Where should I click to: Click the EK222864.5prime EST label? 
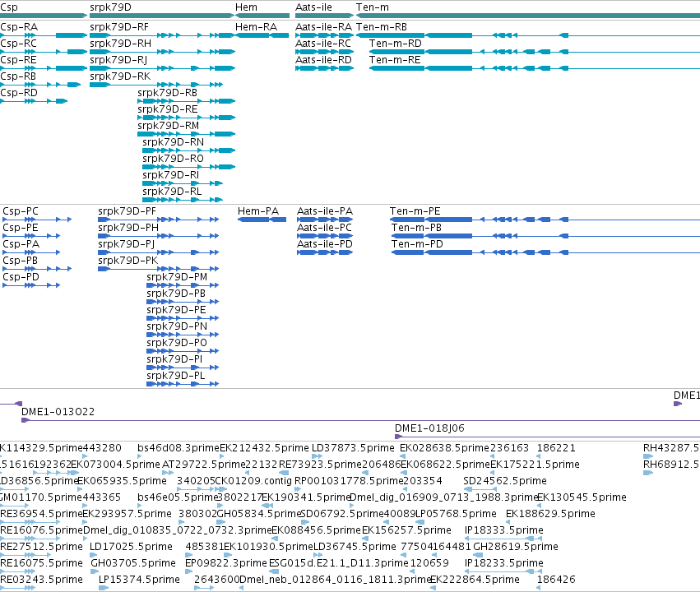pyautogui.click(x=475, y=580)
